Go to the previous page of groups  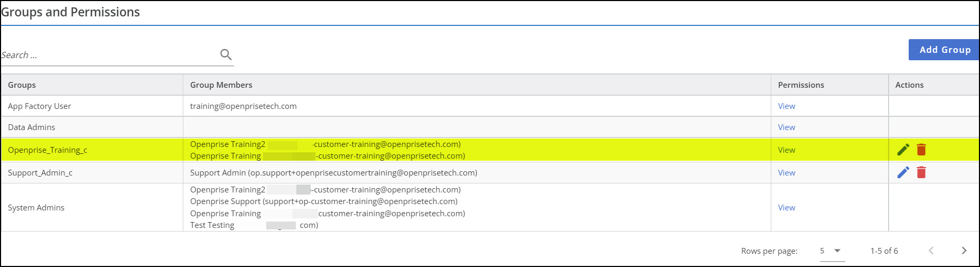[x=931, y=251]
